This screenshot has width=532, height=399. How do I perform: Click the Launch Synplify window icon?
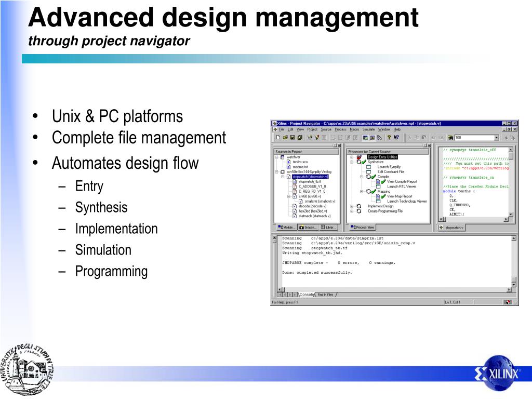(368, 167)
